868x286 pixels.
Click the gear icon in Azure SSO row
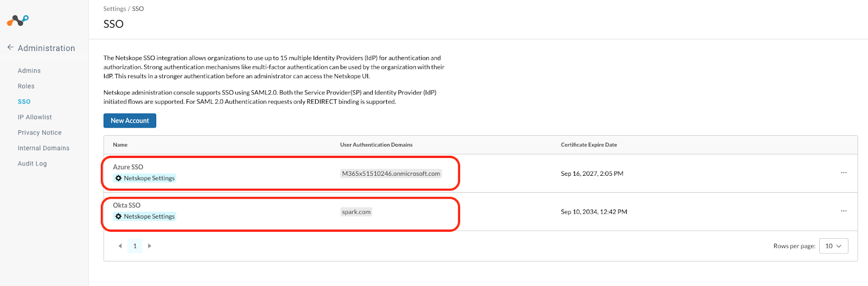(118, 178)
